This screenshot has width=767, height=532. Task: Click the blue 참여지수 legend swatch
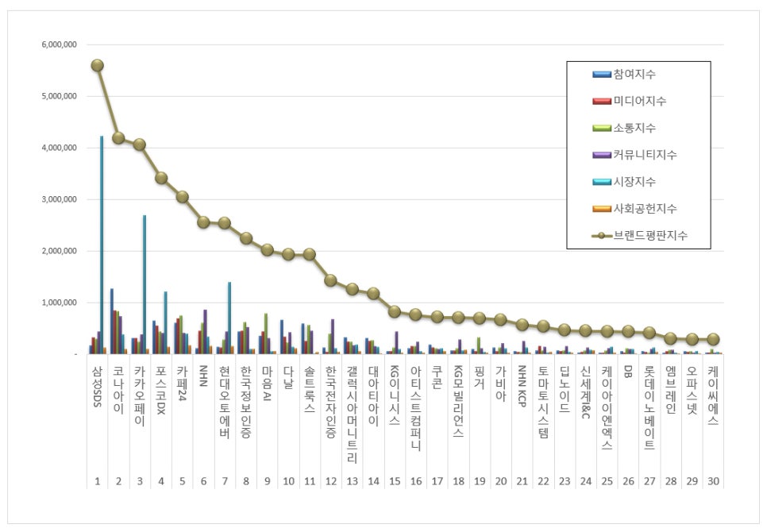coord(602,75)
